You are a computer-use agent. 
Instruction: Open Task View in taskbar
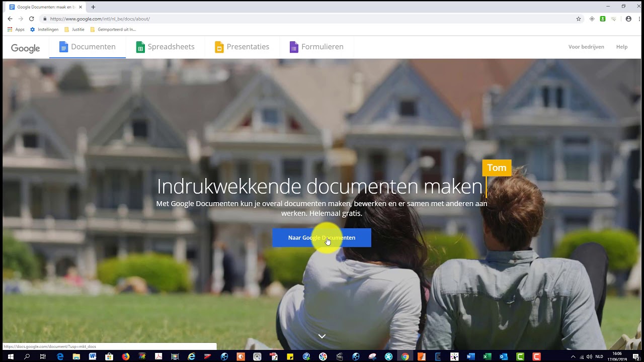(43, 356)
